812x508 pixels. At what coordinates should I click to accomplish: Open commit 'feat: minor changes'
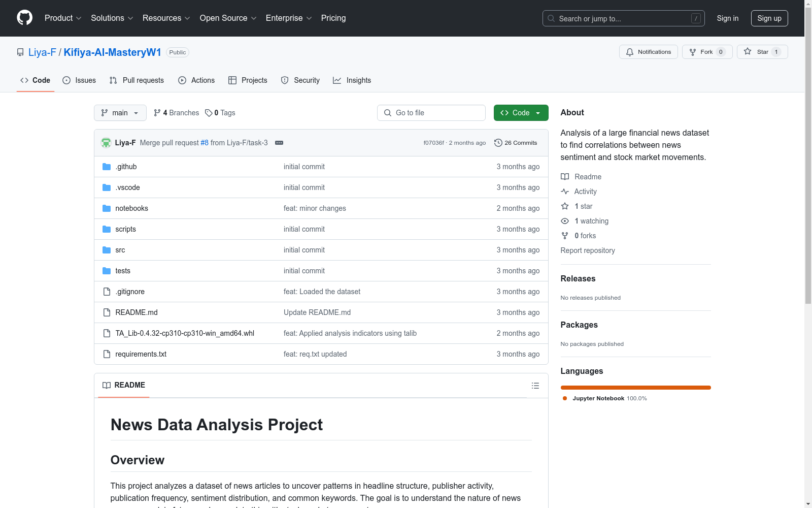click(x=315, y=208)
